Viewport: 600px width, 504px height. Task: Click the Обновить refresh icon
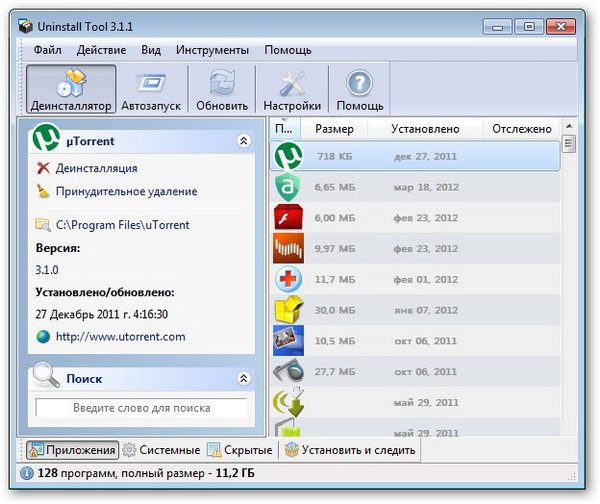point(222,83)
